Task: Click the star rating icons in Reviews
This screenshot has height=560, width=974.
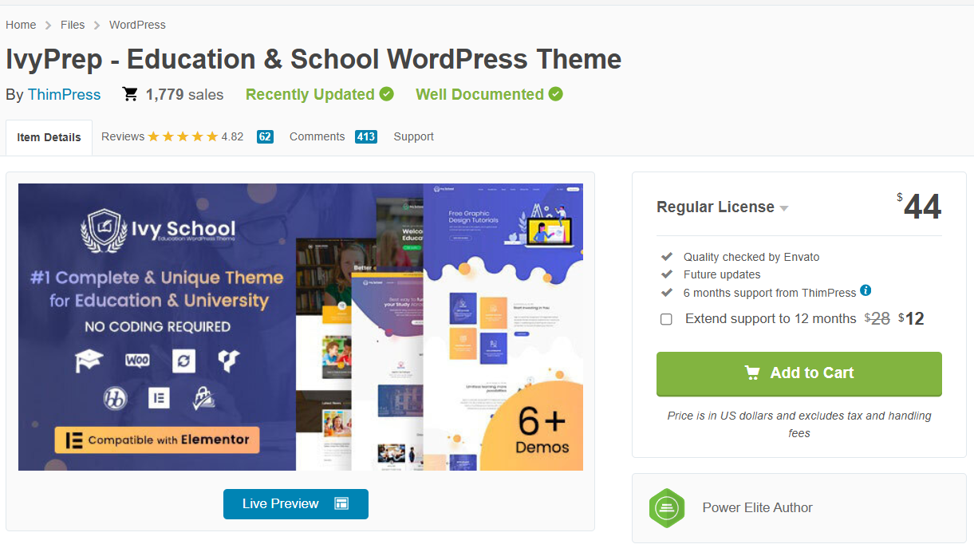Action: point(183,136)
